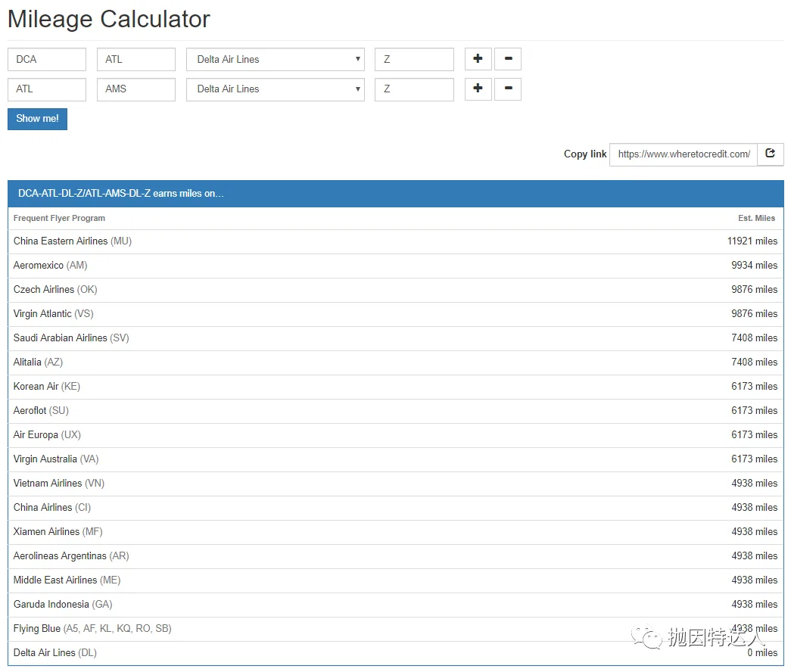Click the Virgin Australia (VA) row
This screenshot has height=672, width=791.
click(395, 459)
